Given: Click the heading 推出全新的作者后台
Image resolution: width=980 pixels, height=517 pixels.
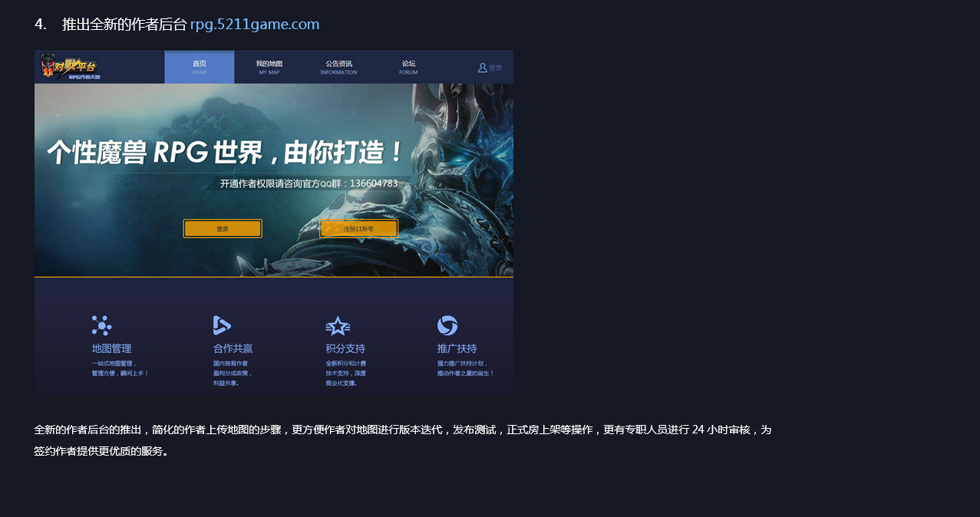Looking at the screenshot, I should (124, 25).
